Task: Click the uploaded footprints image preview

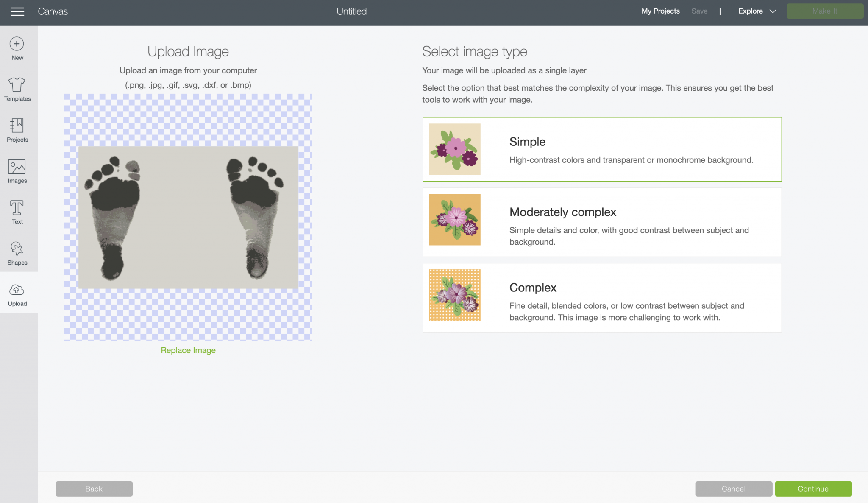Action: [188, 218]
